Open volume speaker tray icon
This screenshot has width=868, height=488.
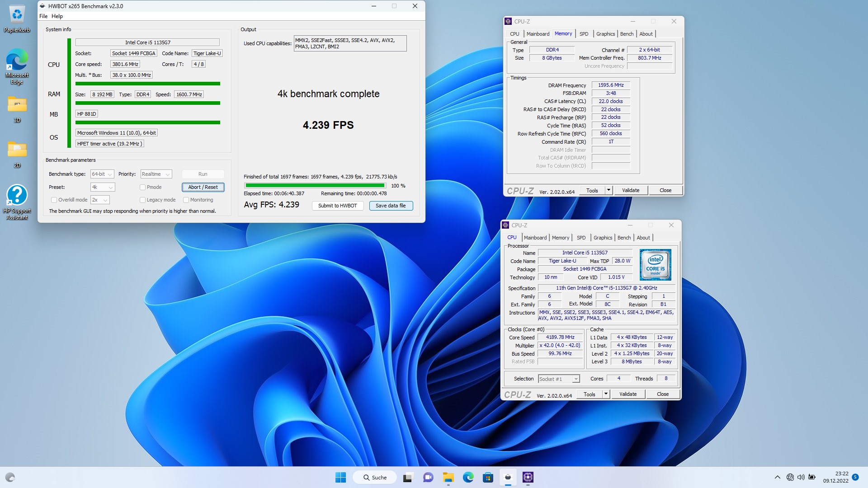pyautogui.click(x=801, y=477)
